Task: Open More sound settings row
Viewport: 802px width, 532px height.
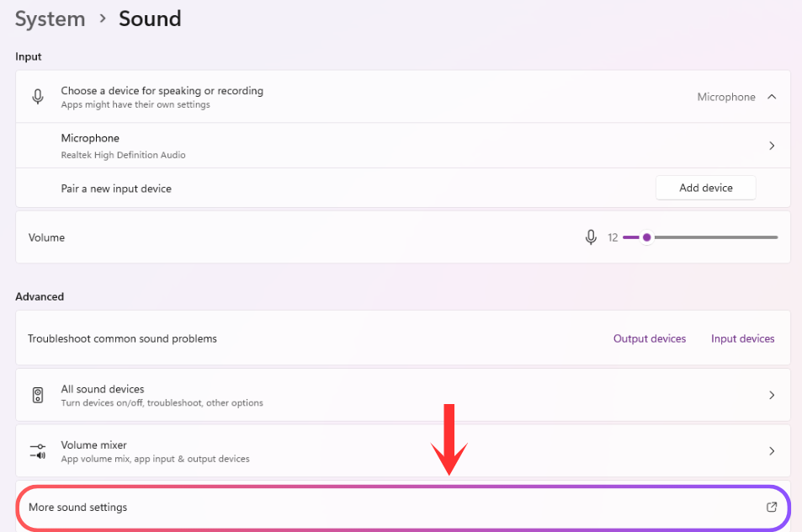Action: (403, 508)
